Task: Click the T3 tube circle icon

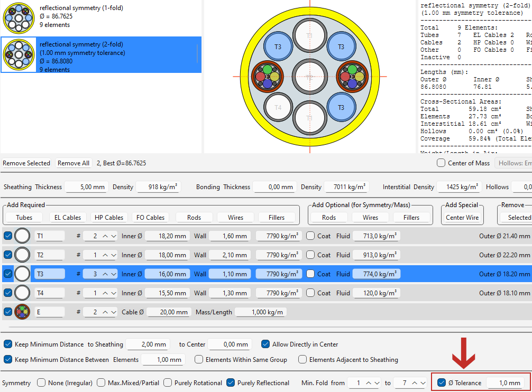Action: tap(22, 274)
